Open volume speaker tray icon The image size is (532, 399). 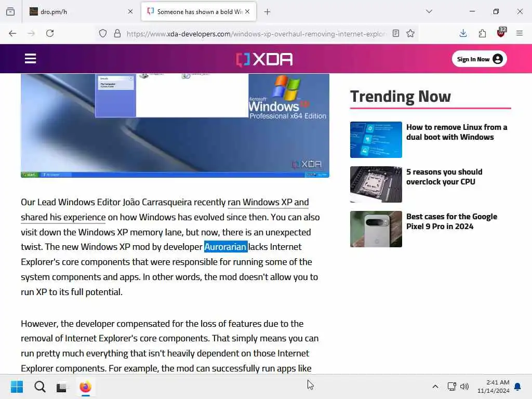(464, 387)
